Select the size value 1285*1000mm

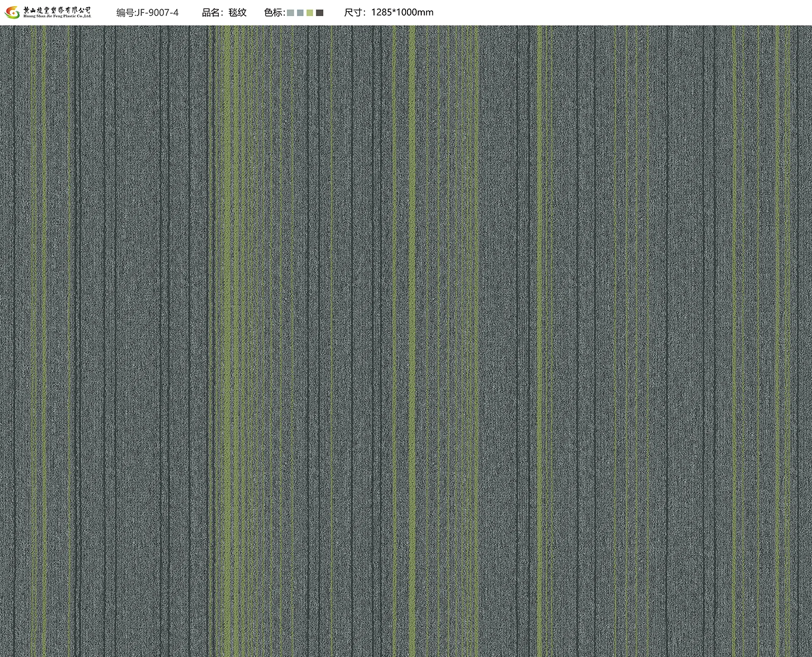[402, 13]
